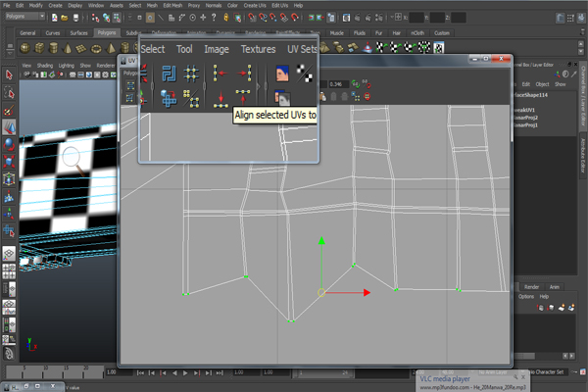Switch to four view layout
This screenshot has height=392, width=588.
(9, 271)
